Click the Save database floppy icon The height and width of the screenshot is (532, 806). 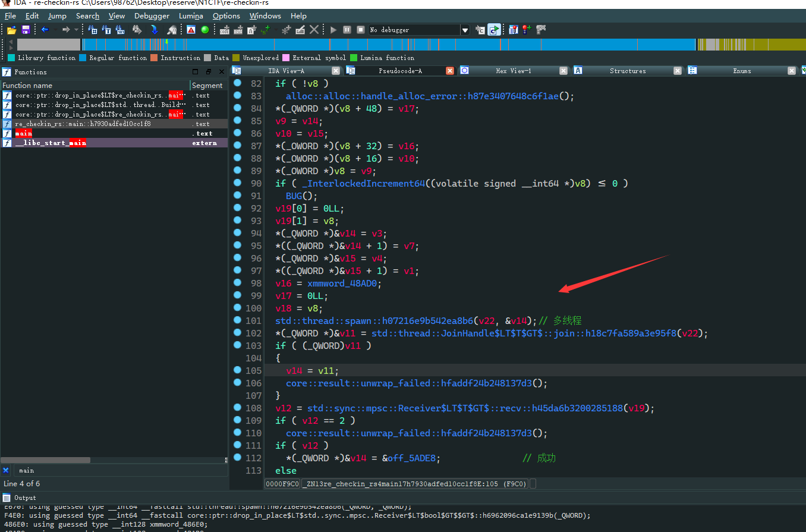(26, 30)
